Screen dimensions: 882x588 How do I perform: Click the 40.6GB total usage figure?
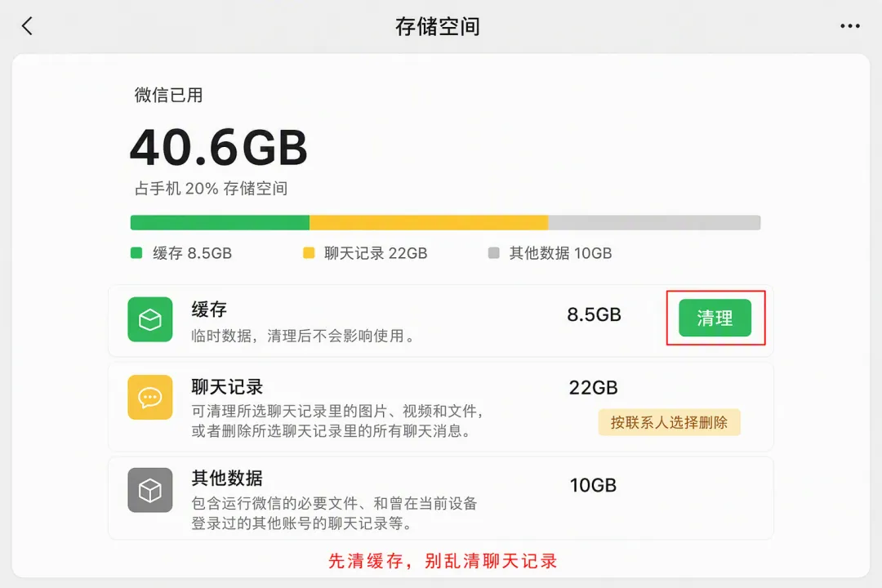click(219, 148)
